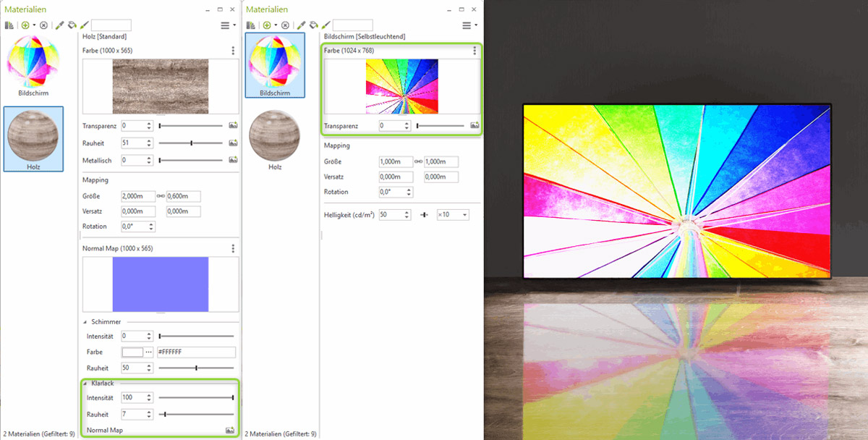
Task: Pick eyedropper tool in left Materialien panel
Action: (60, 25)
